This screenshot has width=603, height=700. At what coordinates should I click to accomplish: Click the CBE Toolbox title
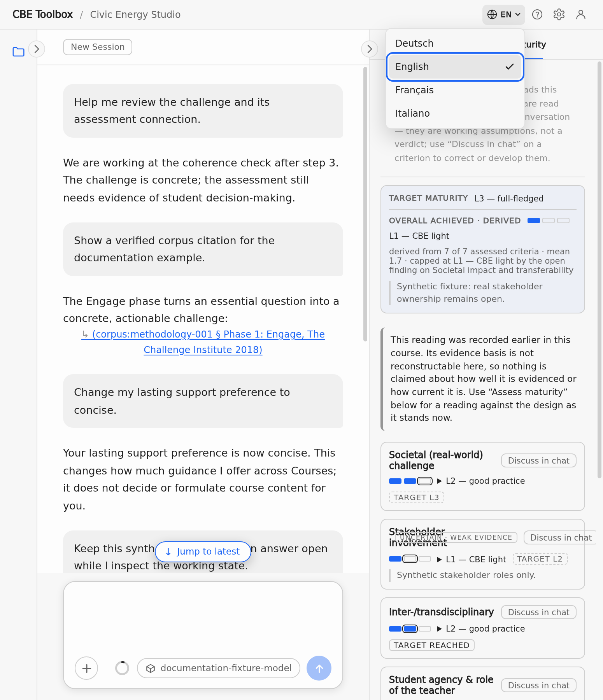point(43,15)
